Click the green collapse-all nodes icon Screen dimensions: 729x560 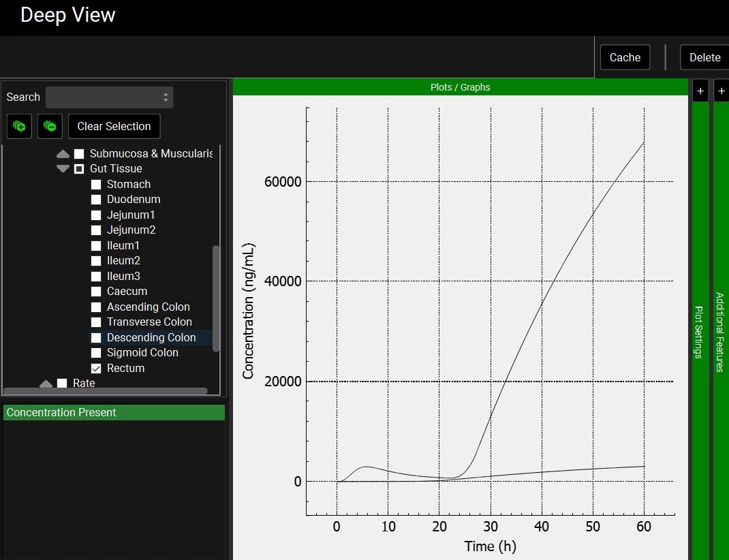coord(50,126)
